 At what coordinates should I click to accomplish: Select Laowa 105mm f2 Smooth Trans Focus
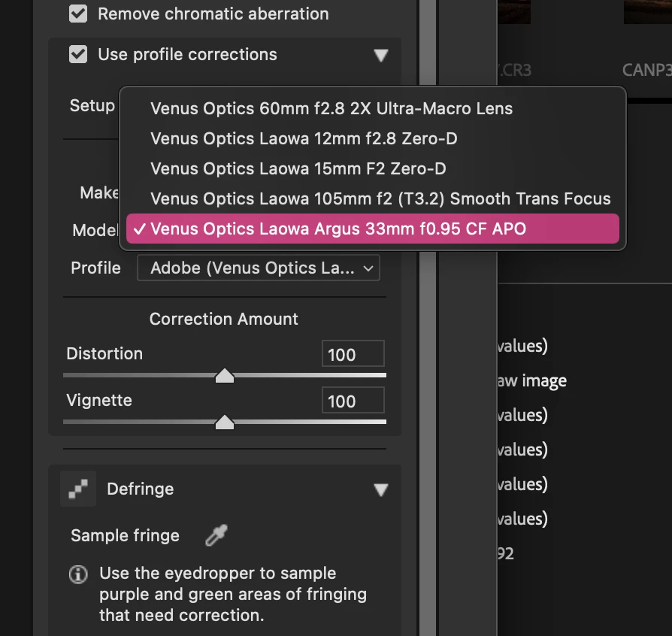tap(372, 198)
